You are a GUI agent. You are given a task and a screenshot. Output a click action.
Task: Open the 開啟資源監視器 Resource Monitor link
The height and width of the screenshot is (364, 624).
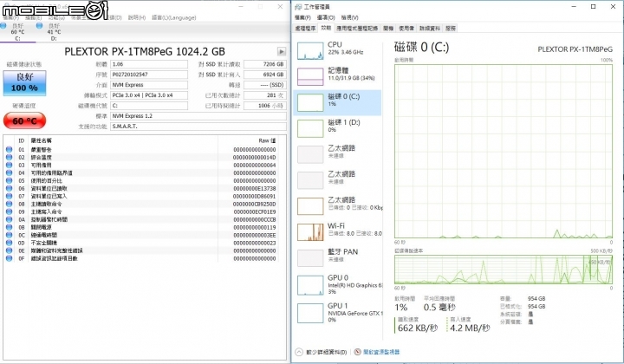point(381,352)
